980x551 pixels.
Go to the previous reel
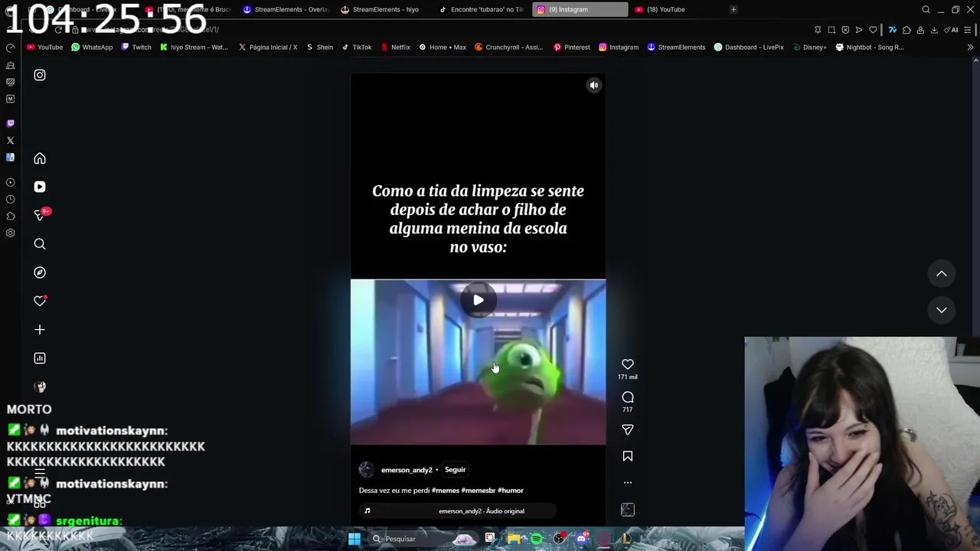click(942, 274)
